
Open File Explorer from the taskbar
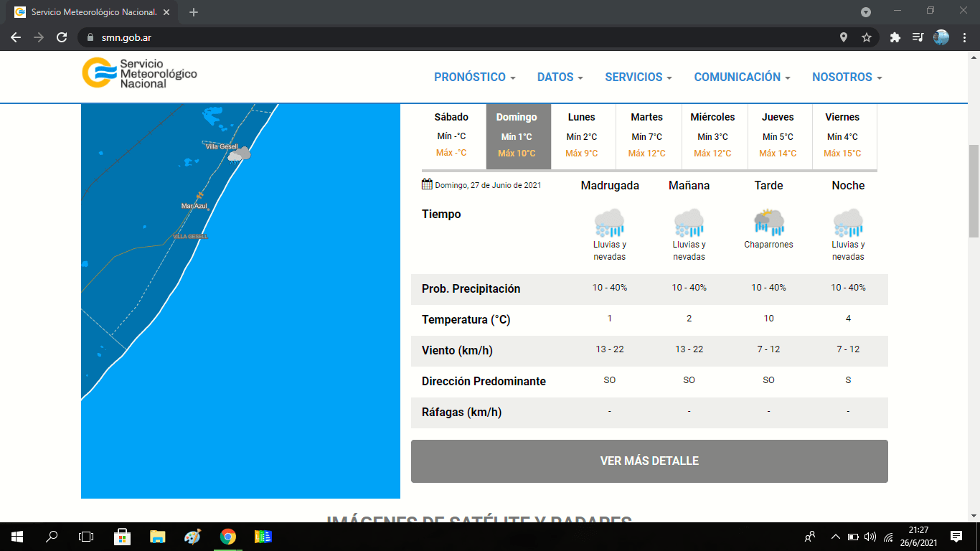(157, 536)
